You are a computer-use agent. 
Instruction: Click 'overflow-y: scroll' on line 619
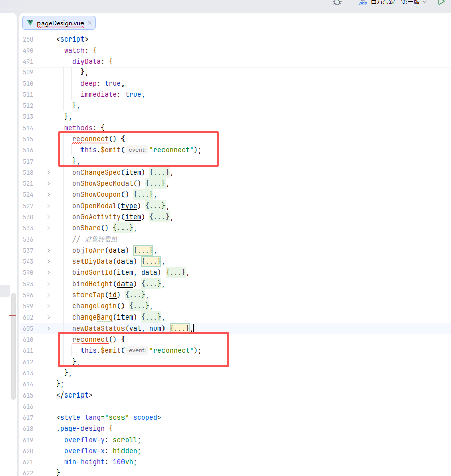point(100,440)
